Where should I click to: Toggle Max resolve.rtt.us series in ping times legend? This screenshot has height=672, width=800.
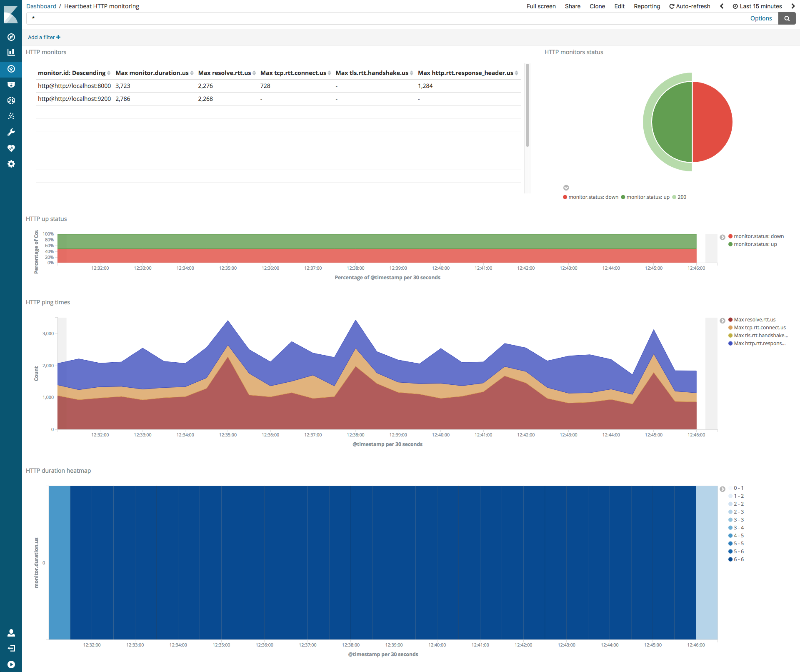click(x=754, y=320)
